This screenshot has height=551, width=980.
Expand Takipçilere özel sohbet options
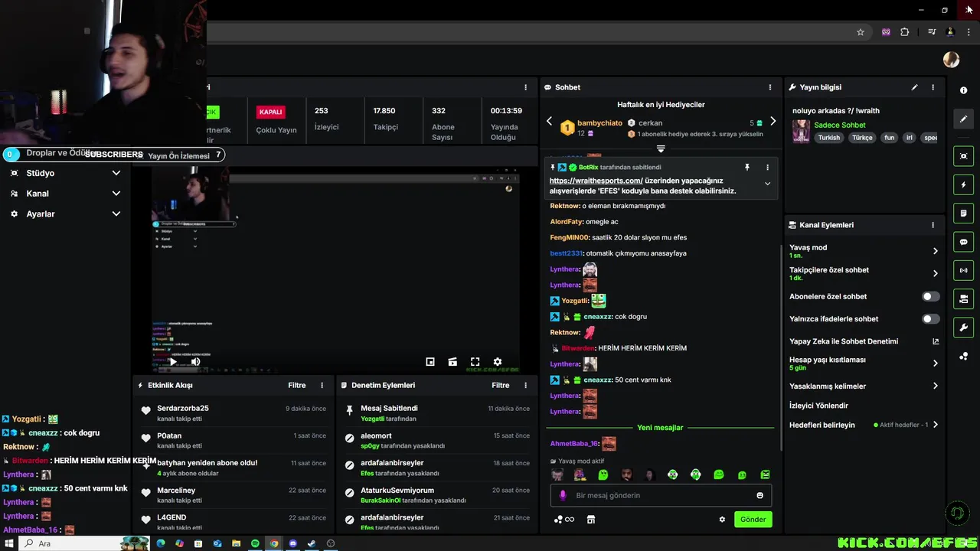click(x=935, y=273)
